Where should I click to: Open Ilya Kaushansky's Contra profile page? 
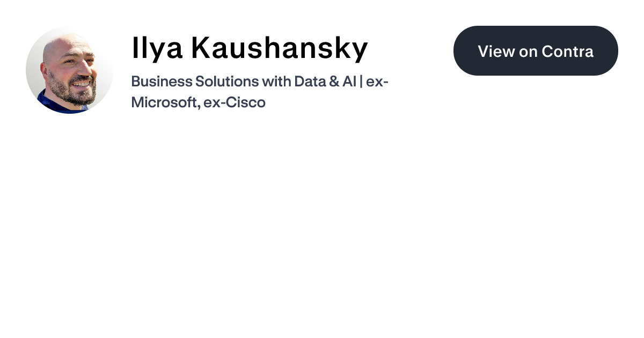click(536, 50)
